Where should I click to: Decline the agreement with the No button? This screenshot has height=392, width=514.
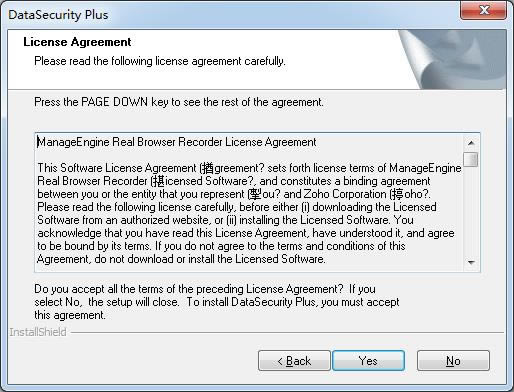[453, 360]
